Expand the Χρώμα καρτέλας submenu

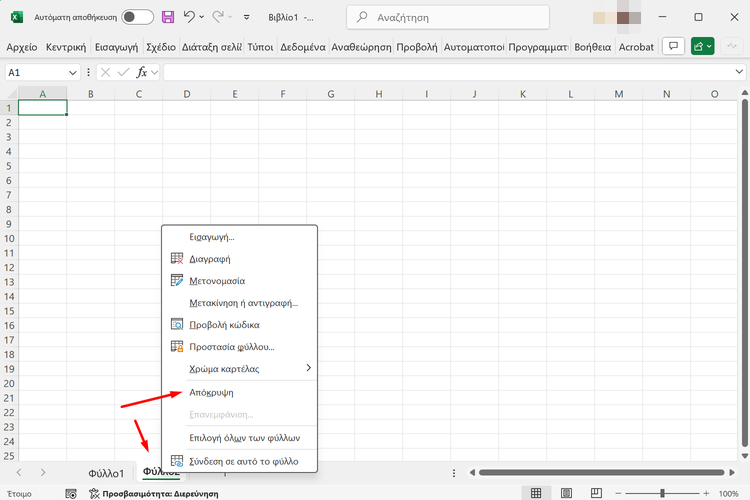(239, 369)
